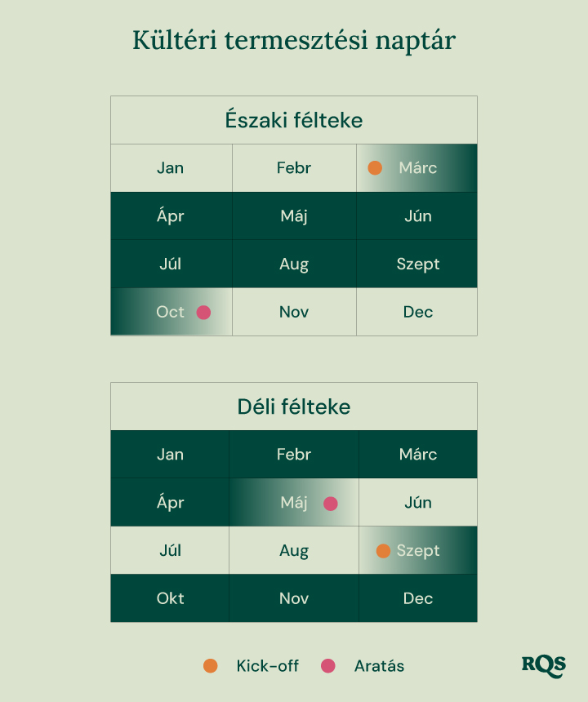588x702 pixels.
Task: Select the Déli félteke header
Action: pos(294,407)
